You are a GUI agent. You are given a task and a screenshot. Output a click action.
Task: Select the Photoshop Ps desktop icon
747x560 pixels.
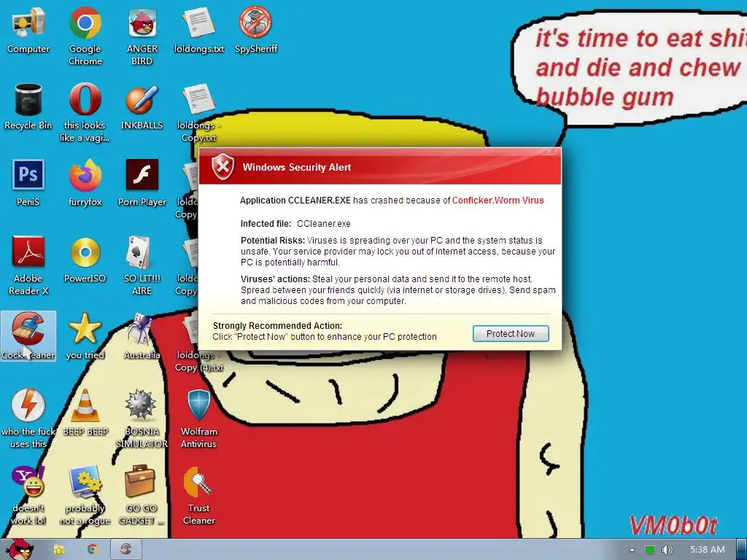point(28,183)
